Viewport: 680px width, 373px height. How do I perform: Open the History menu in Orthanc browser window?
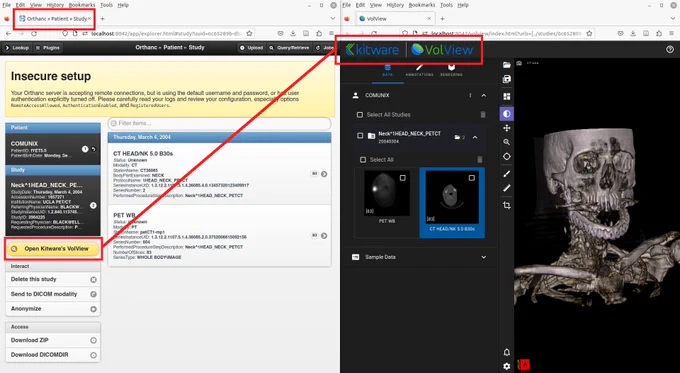coord(55,5)
